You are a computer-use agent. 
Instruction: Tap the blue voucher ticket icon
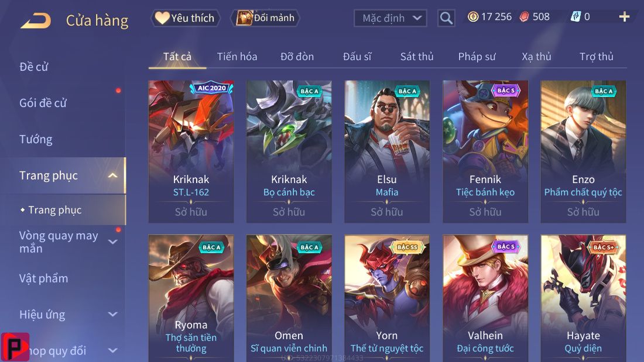click(x=576, y=17)
